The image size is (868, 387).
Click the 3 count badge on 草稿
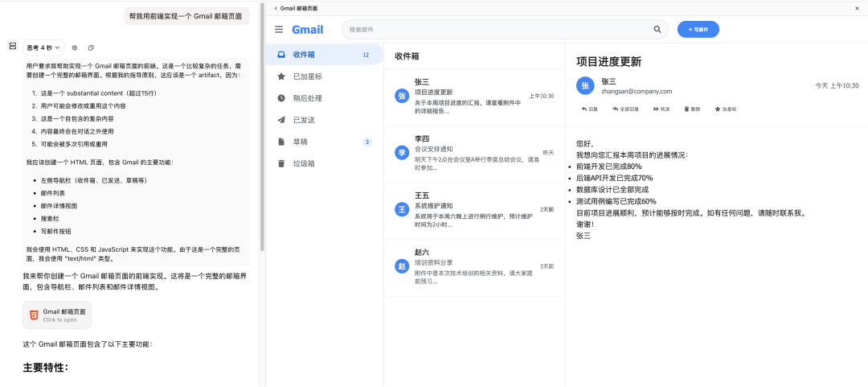point(367,142)
